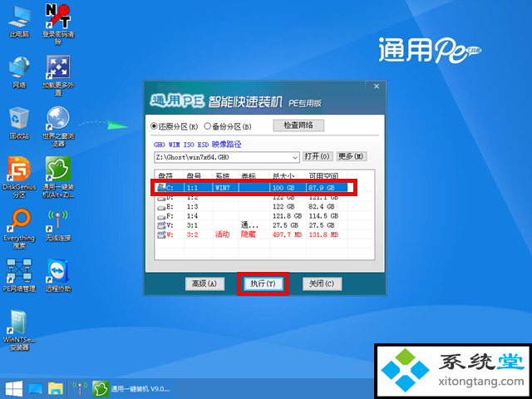Launch 无线连接 wireless shortcut
This screenshot has height=399, width=532.
58,224
